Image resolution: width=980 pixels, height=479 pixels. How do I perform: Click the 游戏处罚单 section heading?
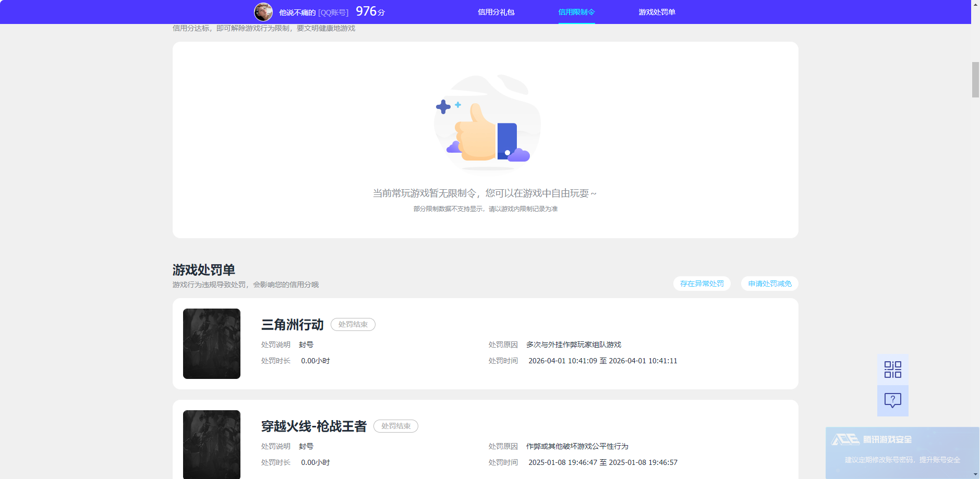pyautogui.click(x=204, y=270)
